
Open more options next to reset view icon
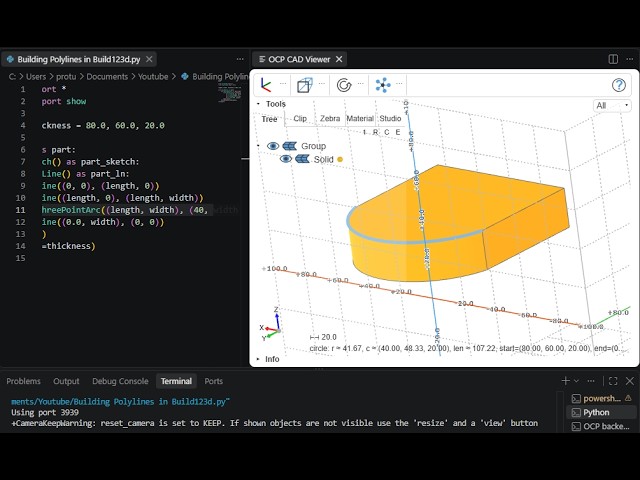360,84
